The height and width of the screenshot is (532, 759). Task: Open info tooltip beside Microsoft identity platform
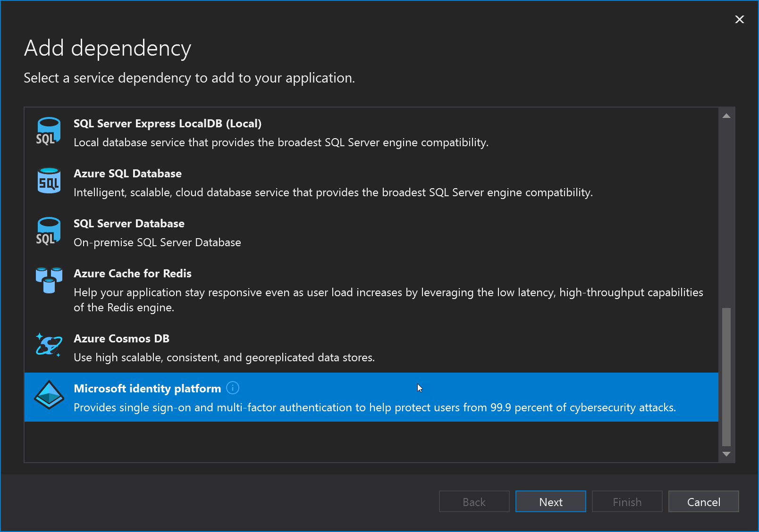233,388
